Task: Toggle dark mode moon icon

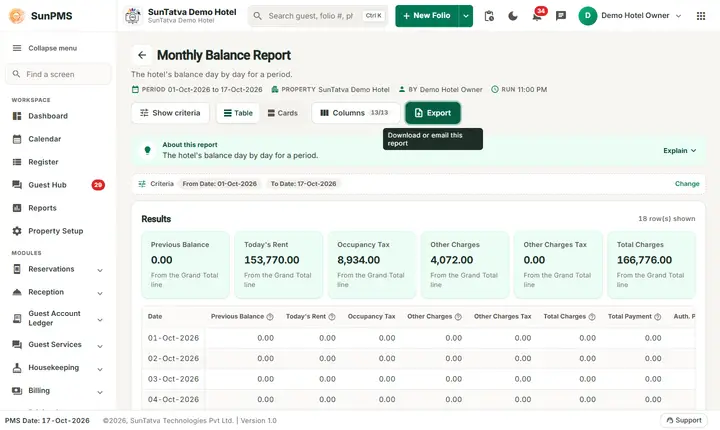Action: (x=513, y=16)
